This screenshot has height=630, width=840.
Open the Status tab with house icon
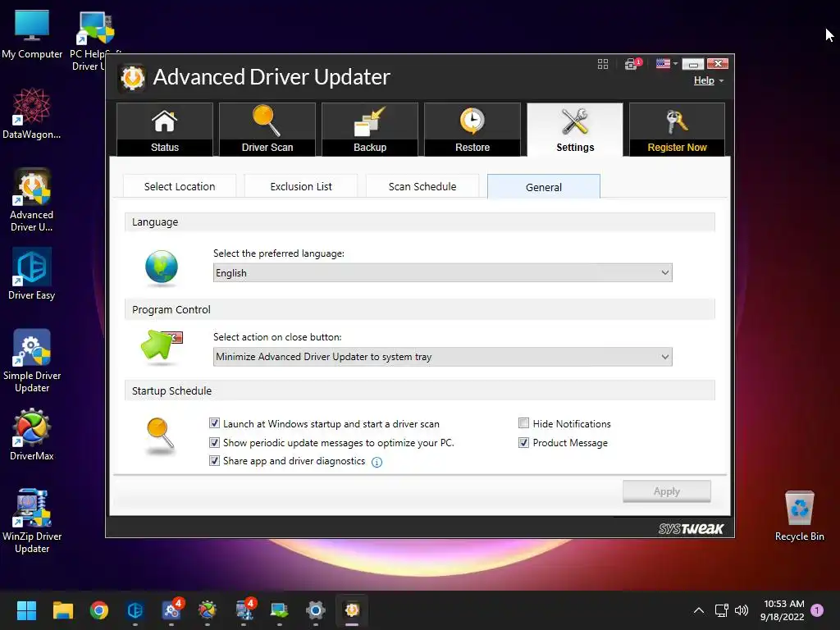point(164,130)
